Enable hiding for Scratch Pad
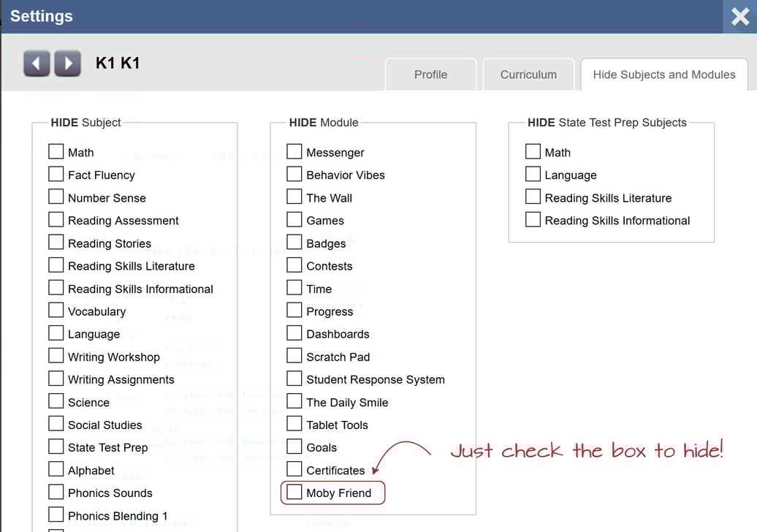Viewport: 757px width, 532px height. [294, 356]
